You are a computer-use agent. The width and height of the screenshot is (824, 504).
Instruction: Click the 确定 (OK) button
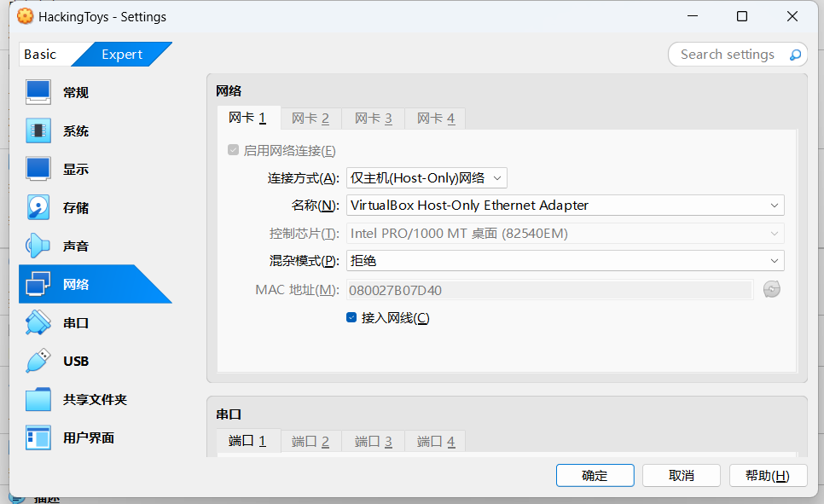coord(595,476)
